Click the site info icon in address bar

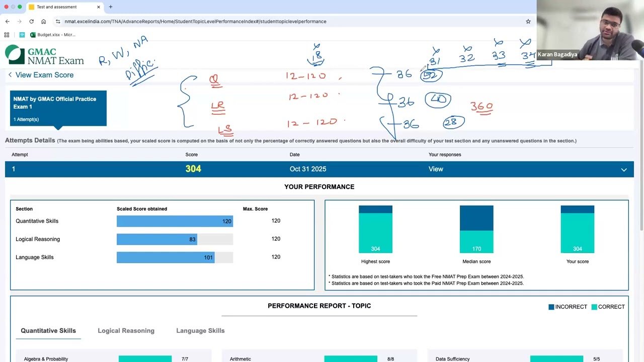(x=58, y=21)
